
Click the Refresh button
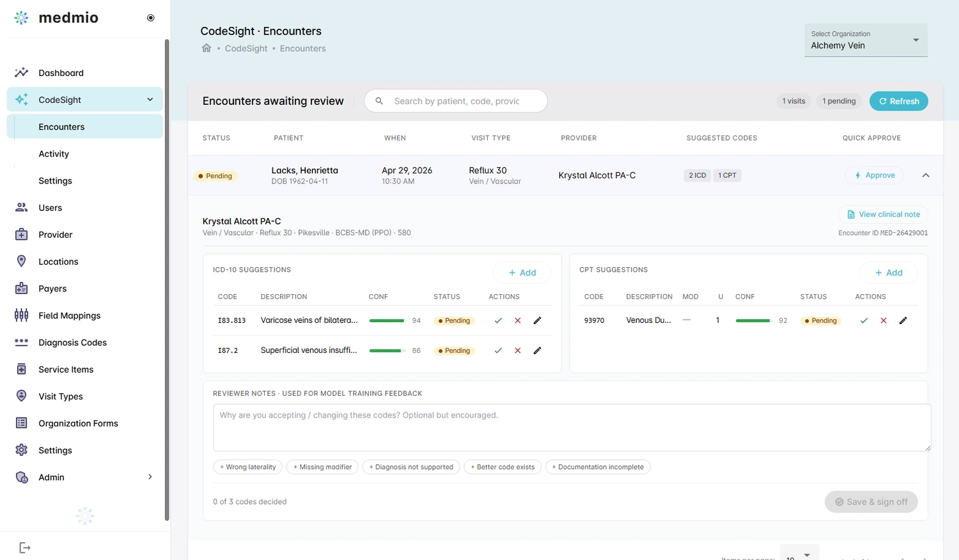coord(898,101)
